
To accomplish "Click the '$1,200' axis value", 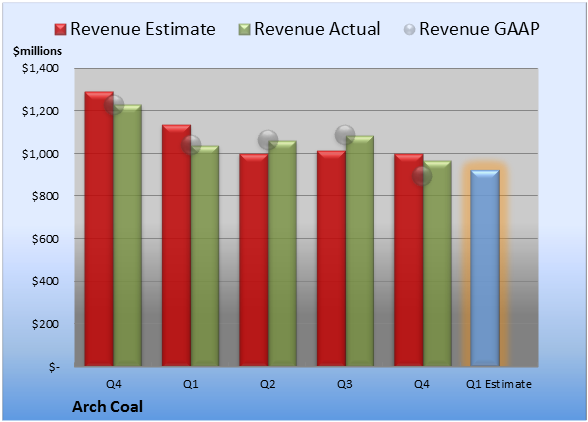I will (x=40, y=111).
